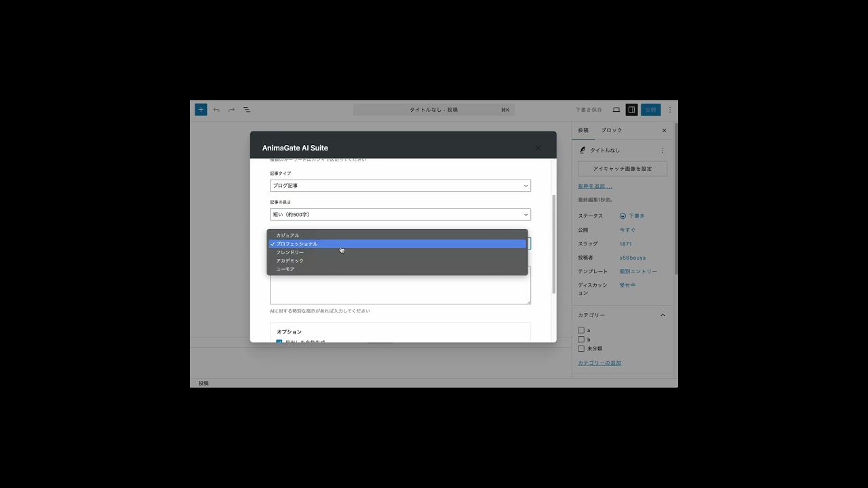Image resolution: width=868 pixels, height=488 pixels.
Task: Click the 投稿 breadcrumb in footer
Action: coord(203,384)
